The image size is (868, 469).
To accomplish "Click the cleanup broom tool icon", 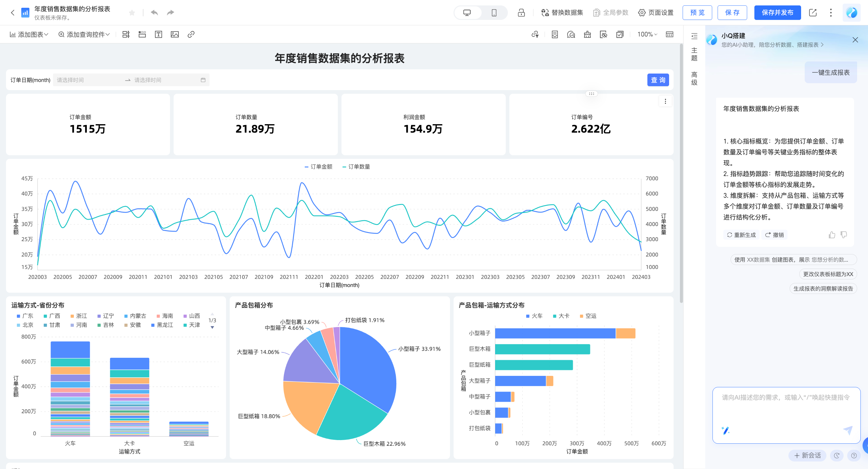I will [x=587, y=34].
